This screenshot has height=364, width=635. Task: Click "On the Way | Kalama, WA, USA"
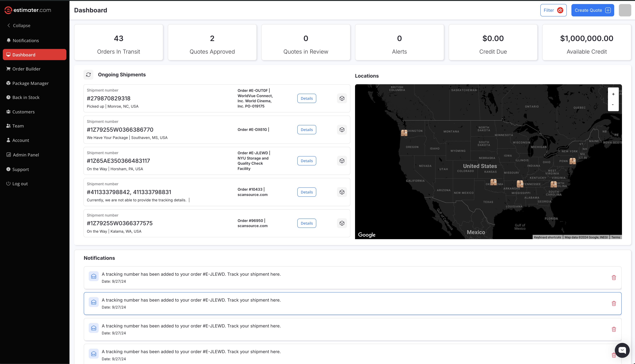click(x=114, y=231)
